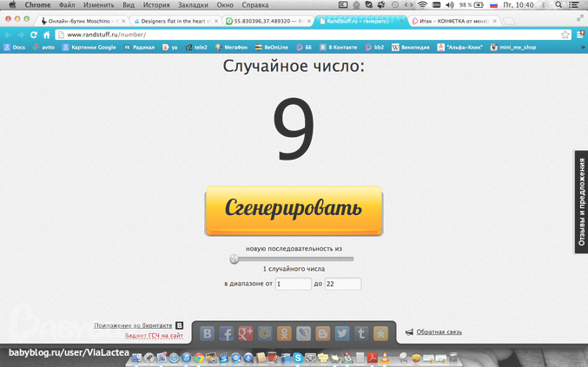
Task: Open the Закладки menu in the menu bar
Action: (x=192, y=5)
